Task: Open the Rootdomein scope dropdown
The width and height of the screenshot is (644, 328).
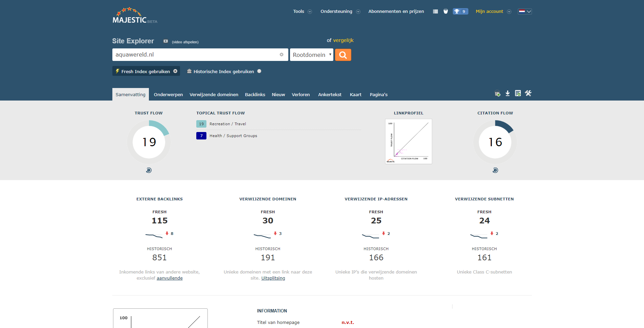Action: pyautogui.click(x=312, y=55)
